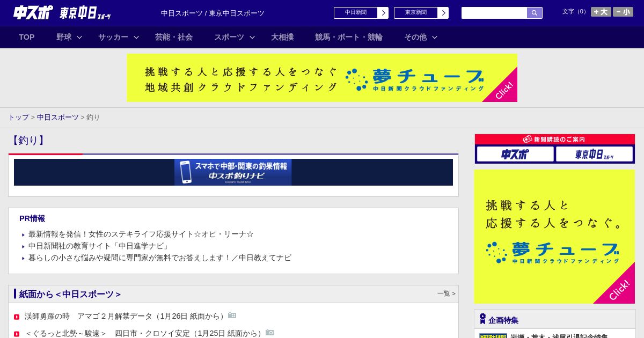Open 芸能・社会 navigation item

(x=174, y=37)
